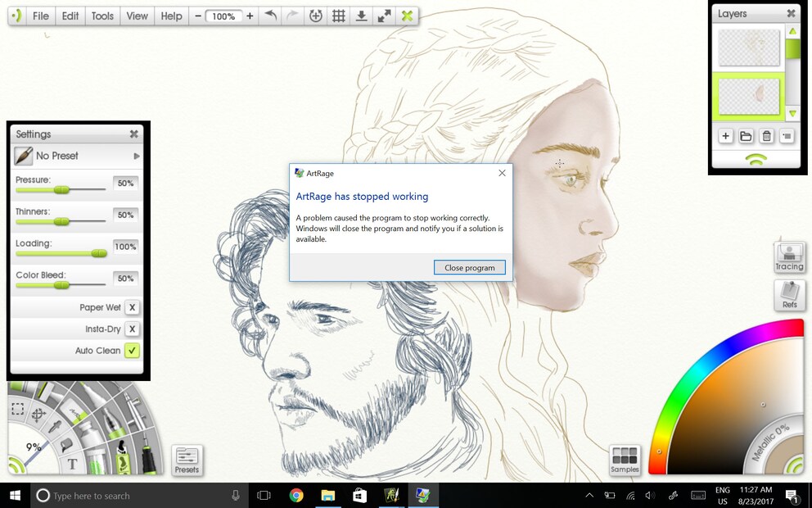Viewport: 812px width, 508px height.
Task: Select the Ink Pen nib tool
Action: [115, 424]
